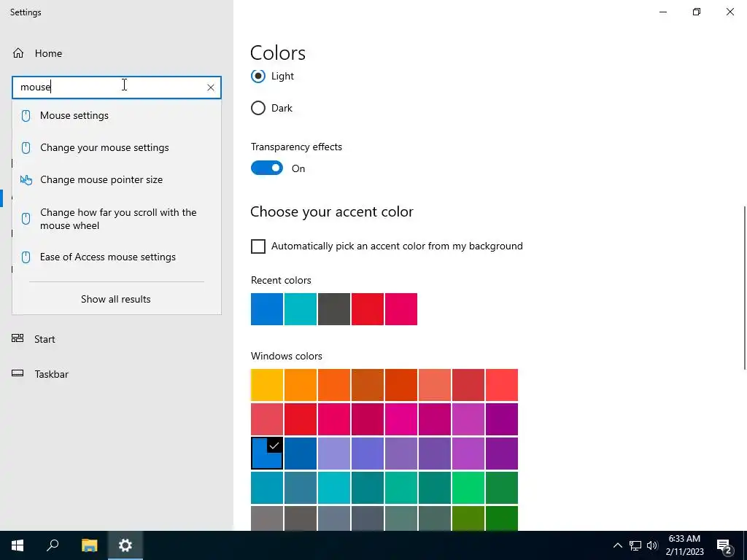Select the Light mode radio button
Viewport: 747px width, 560px height.
(258, 76)
